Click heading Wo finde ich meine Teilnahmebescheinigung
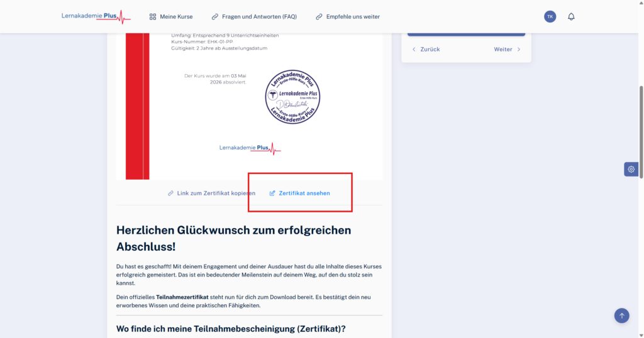This screenshot has height=338, width=644. click(x=231, y=329)
